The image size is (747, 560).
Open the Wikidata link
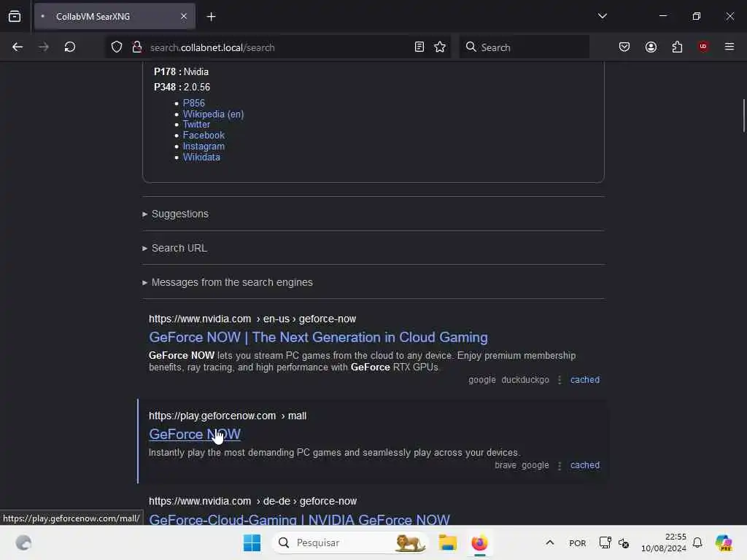pyautogui.click(x=201, y=157)
